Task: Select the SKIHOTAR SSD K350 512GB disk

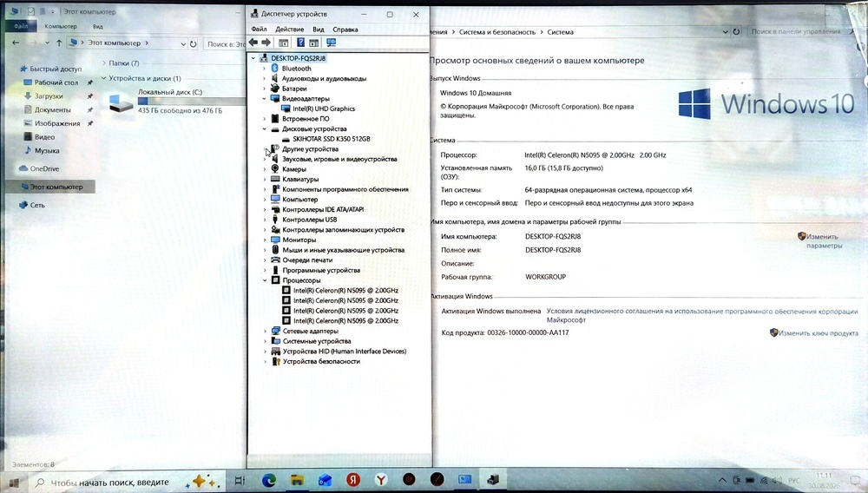Action: 331,139
